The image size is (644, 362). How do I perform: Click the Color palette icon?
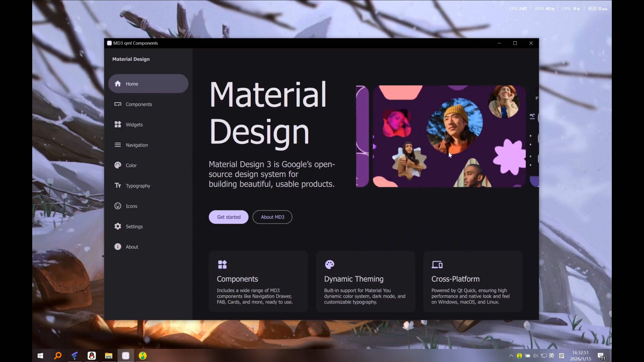[118, 165]
